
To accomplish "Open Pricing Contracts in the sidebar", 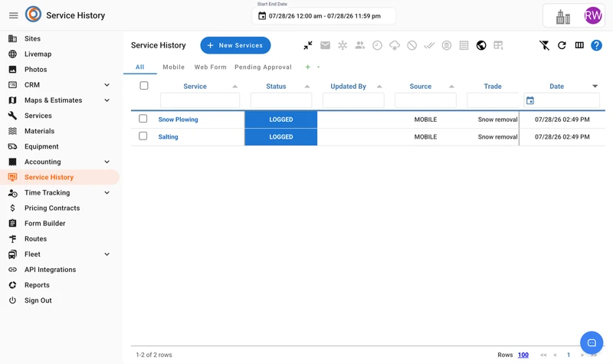I will 52,208.
